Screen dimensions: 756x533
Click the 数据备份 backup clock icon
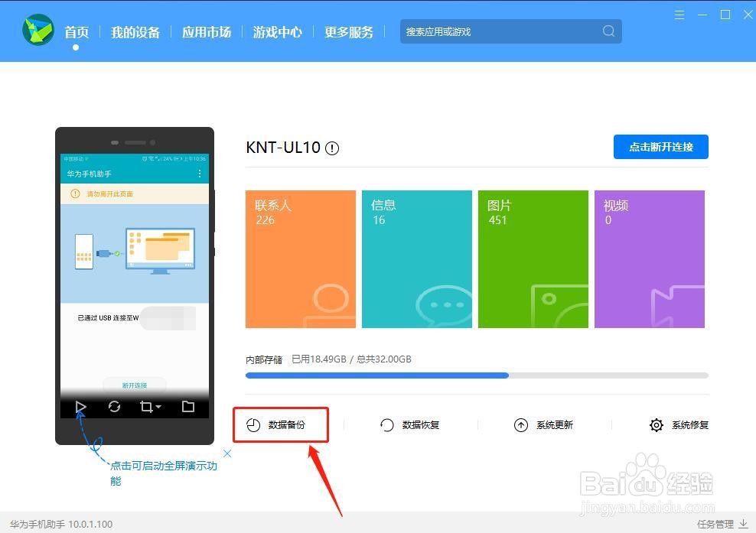pos(253,425)
